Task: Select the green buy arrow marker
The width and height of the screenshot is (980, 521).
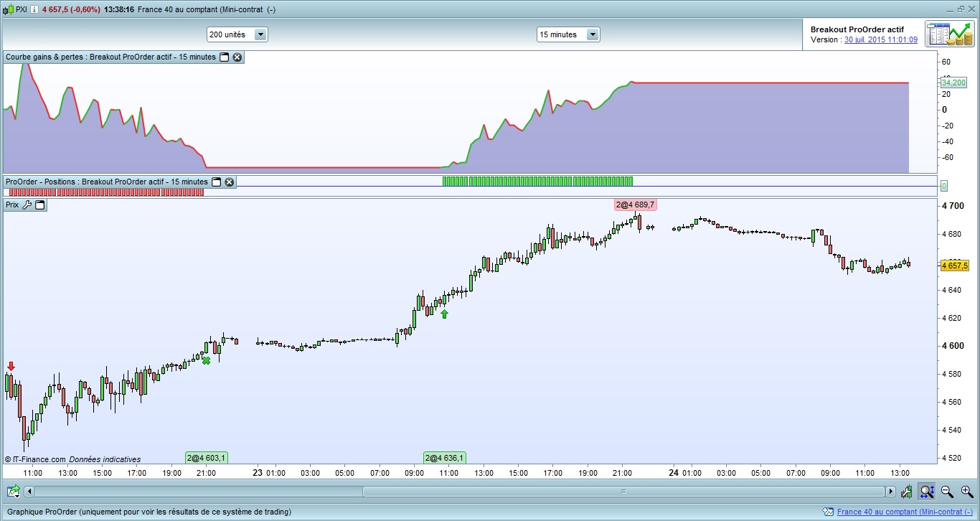Action: 444,314
